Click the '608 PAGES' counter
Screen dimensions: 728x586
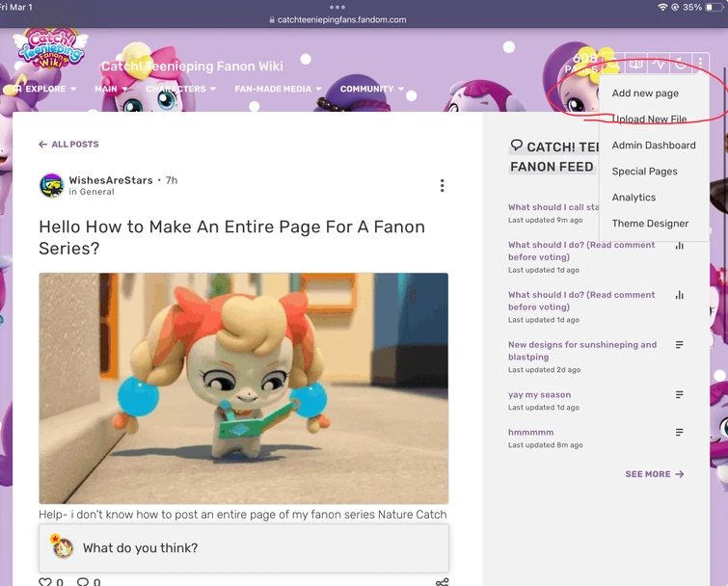click(582, 64)
